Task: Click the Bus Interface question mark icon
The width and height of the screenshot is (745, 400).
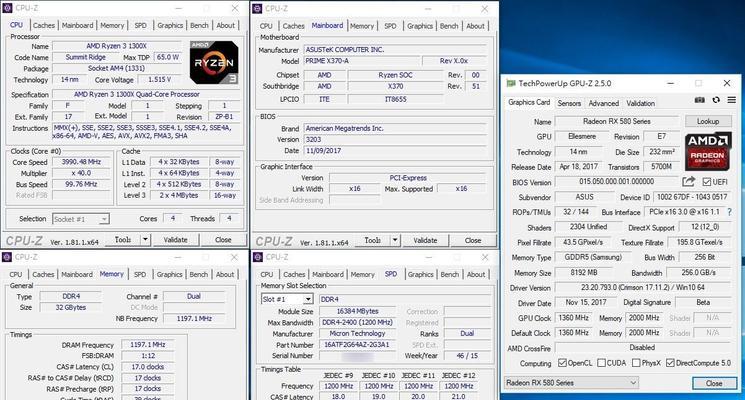Action: pos(729,212)
